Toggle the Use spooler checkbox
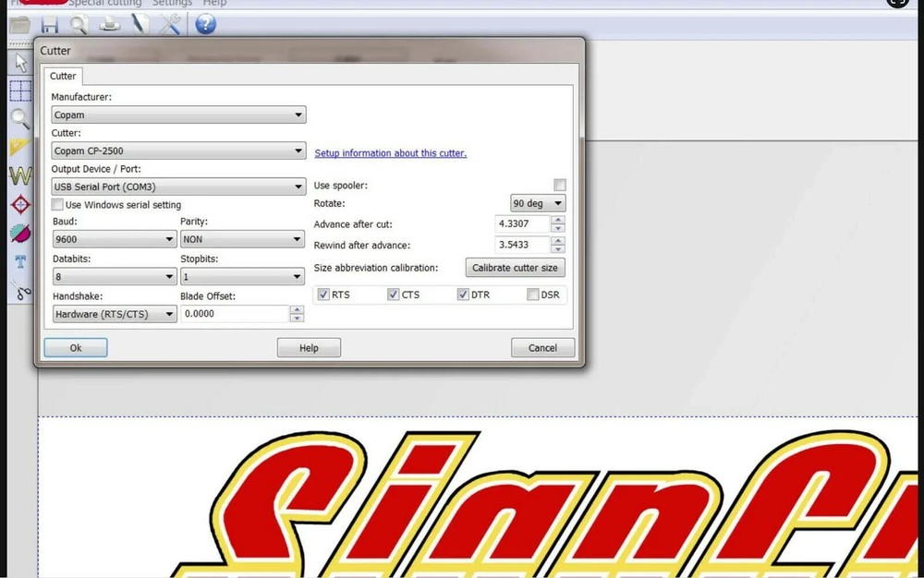This screenshot has height=578, width=924. [x=560, y=185]
